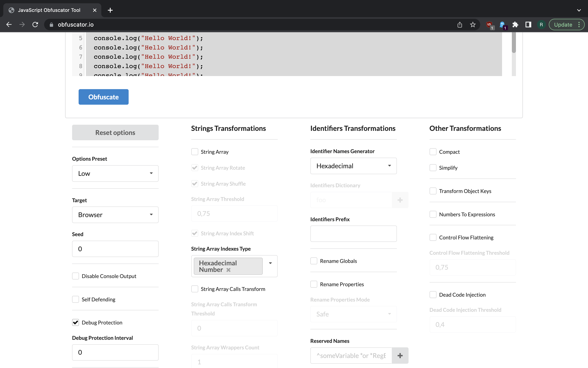Enable the Compact checkbox
Viewport: 588px width, 368px height.
pyautogui.click(x=433, y=152)
